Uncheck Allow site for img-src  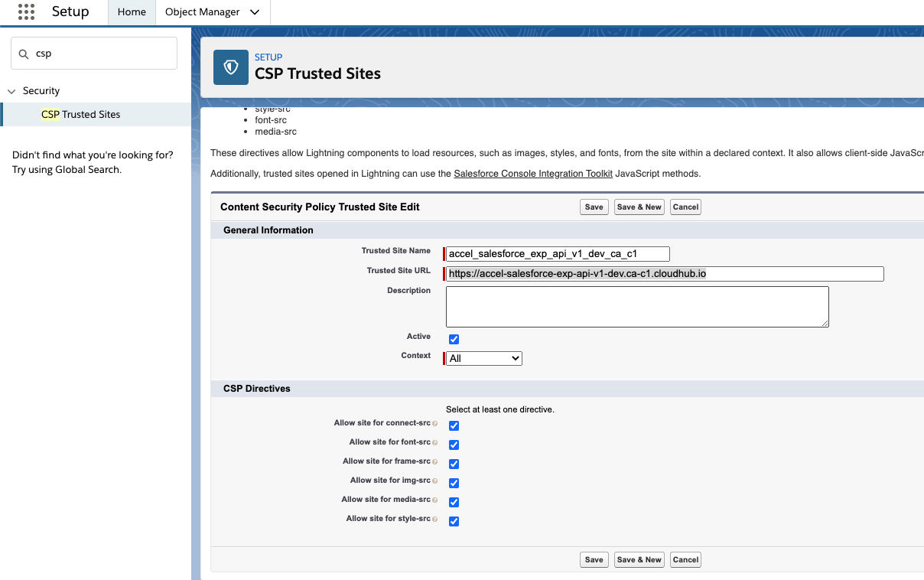coord(454,483)
